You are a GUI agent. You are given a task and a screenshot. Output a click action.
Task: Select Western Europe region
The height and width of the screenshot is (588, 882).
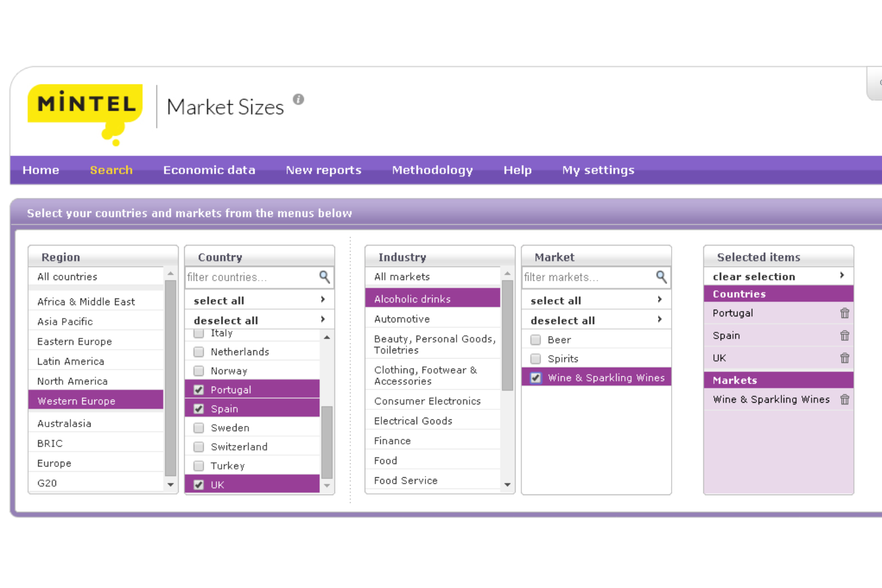(96, 400)
